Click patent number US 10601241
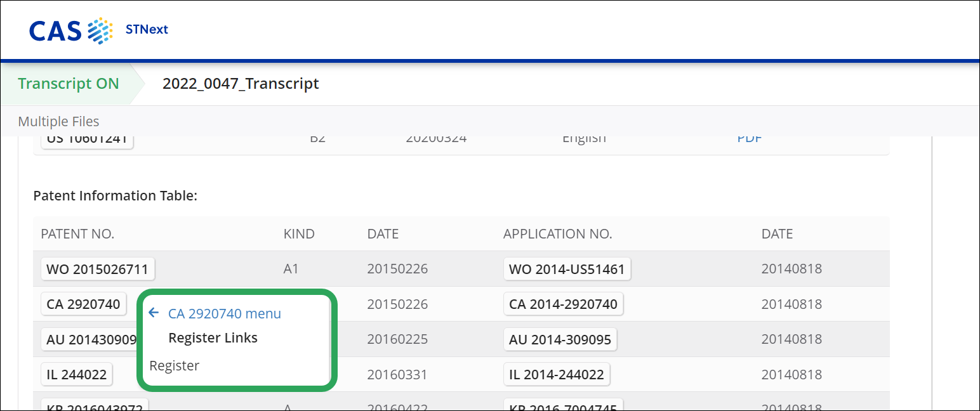This screenshot has height=411, width=980. [87, 140]
